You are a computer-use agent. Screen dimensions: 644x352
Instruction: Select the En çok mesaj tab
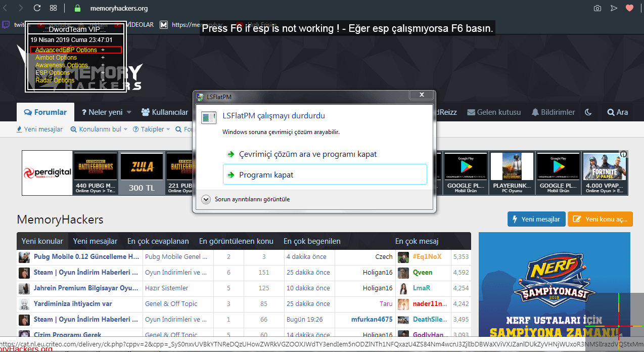click(417, 241)
